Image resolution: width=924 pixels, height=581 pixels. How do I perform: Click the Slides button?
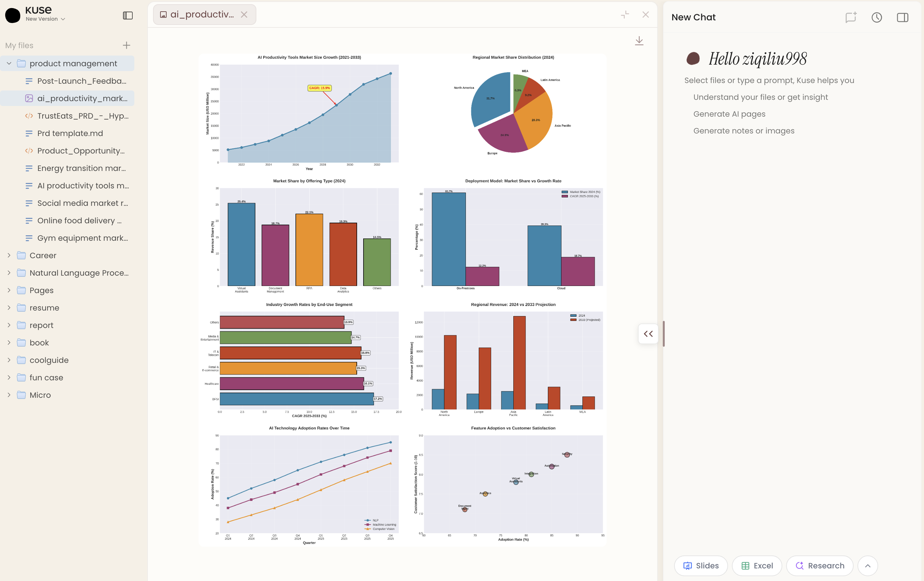pos(701,565)
